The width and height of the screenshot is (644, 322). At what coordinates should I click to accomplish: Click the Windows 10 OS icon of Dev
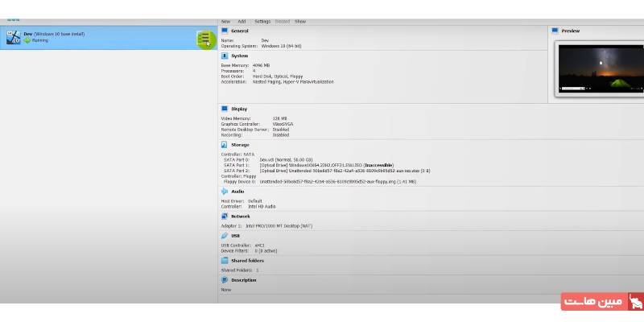[13, 38]
